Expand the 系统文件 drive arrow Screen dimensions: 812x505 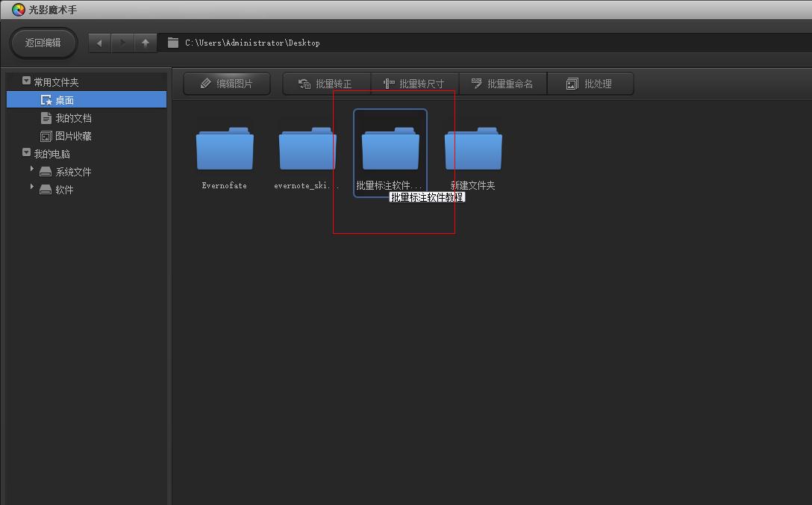click(x=32, y=169)
